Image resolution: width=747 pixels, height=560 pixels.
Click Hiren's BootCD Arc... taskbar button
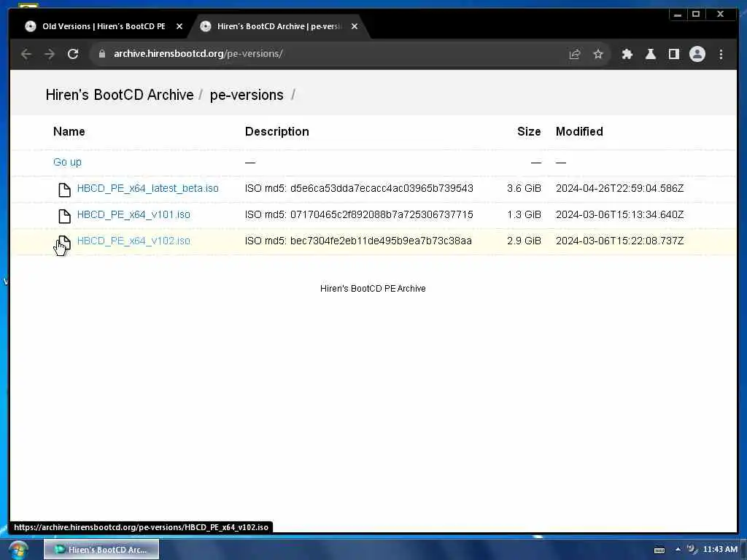101,550
